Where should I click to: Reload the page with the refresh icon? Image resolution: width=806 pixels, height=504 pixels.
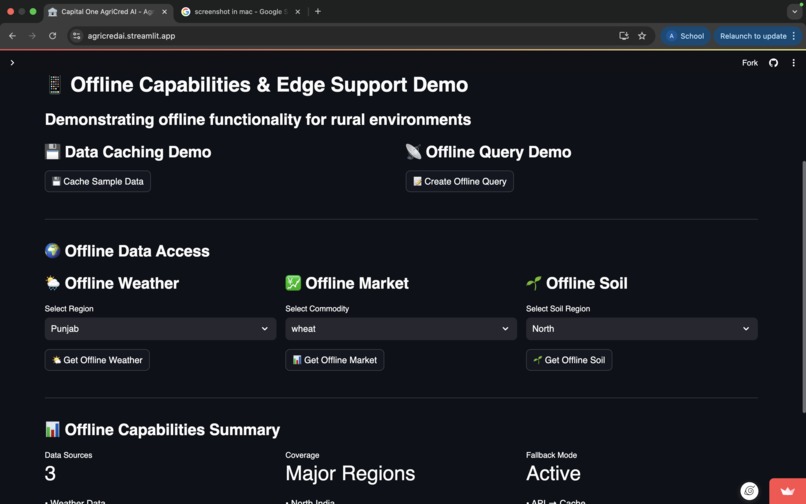tap(52, 36)
